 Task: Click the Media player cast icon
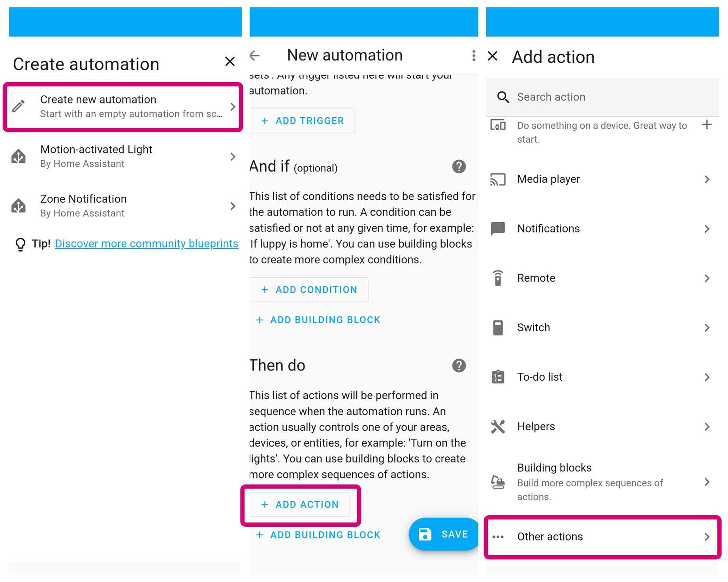pos(498,179)
